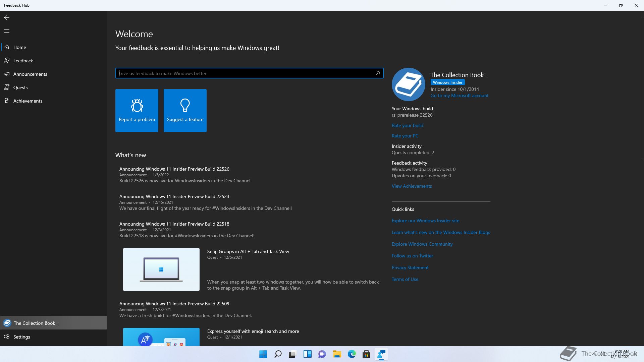This screenshot has height=362, width=644.
Task: Open Explore our Windows Insider site
Action: click(426, 221)
